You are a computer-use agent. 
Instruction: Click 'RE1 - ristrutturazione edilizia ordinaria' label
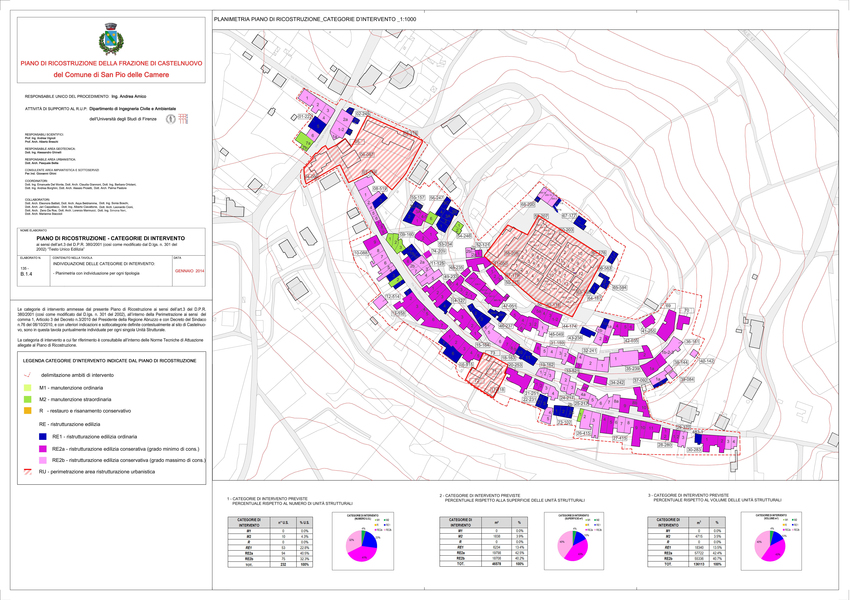[x=94, y=436]
